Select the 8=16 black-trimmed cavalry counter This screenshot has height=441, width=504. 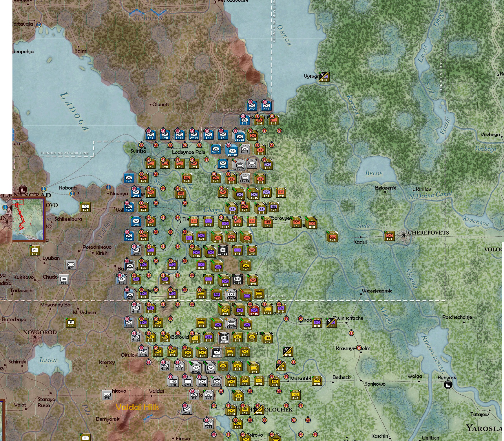coord(216,352)
